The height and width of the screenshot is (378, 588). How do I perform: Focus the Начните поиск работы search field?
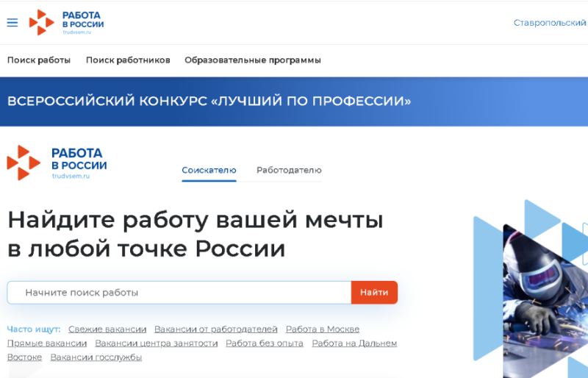point(179,293)
